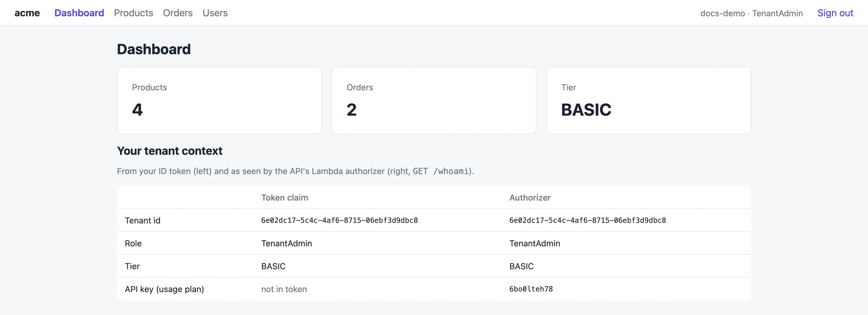868x315 pixels.
Task: Click the 'Token claim' column header
Action: pyautogui.click(x=285, y=198)
